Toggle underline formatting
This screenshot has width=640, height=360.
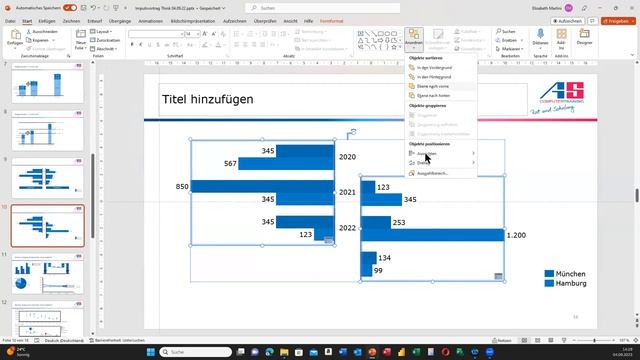(x=149, y=44)
